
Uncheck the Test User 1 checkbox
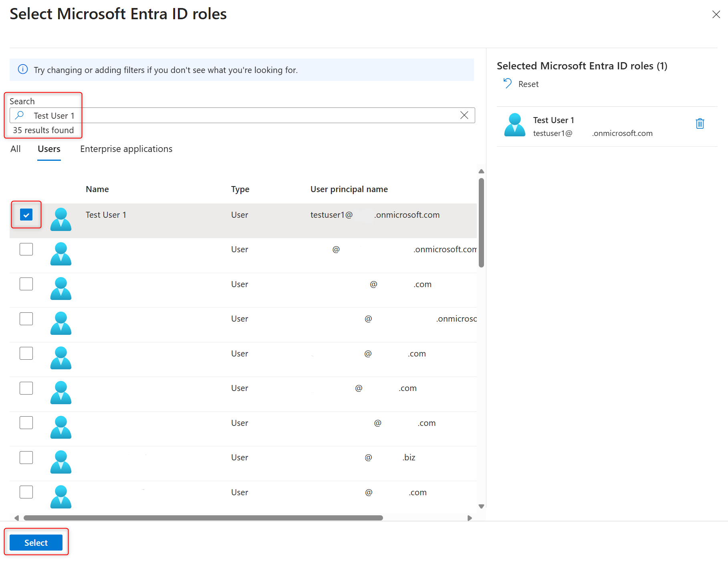pyautogui.click(x=26, y=215)
